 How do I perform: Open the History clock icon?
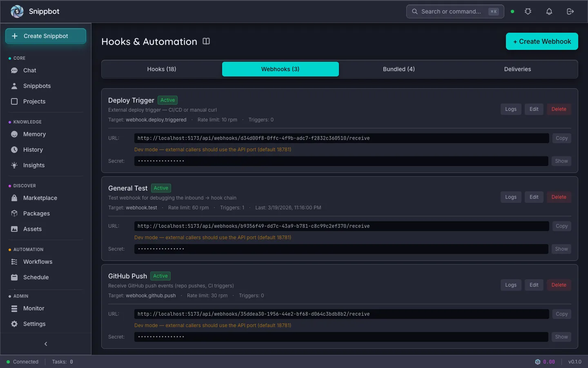(14, 150)
